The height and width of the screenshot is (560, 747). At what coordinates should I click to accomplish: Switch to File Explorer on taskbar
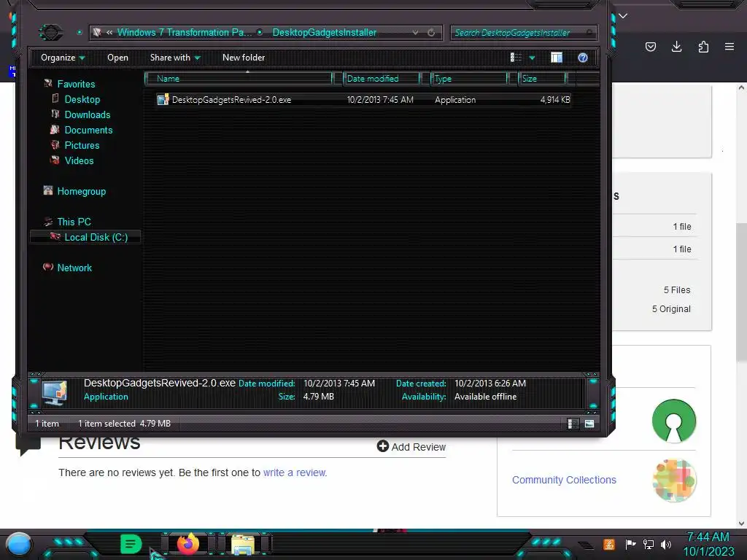[243, 545]
